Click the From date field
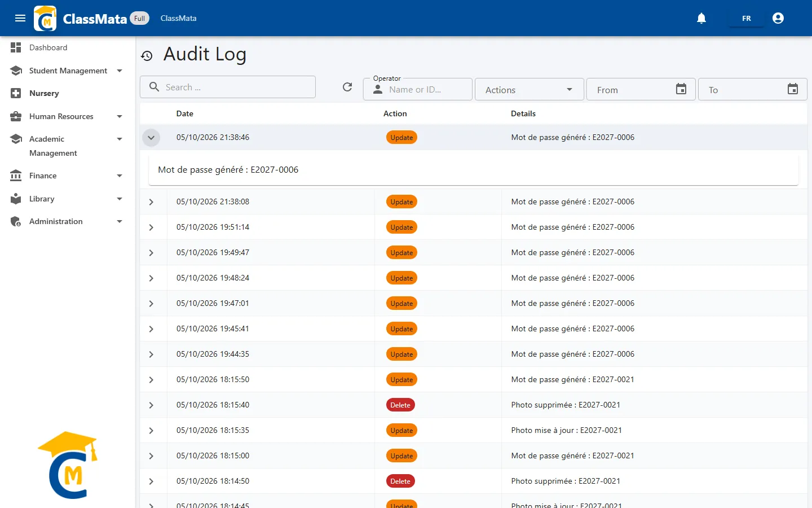Viewport: 812px width, 508px height. (x=641, y=89)
